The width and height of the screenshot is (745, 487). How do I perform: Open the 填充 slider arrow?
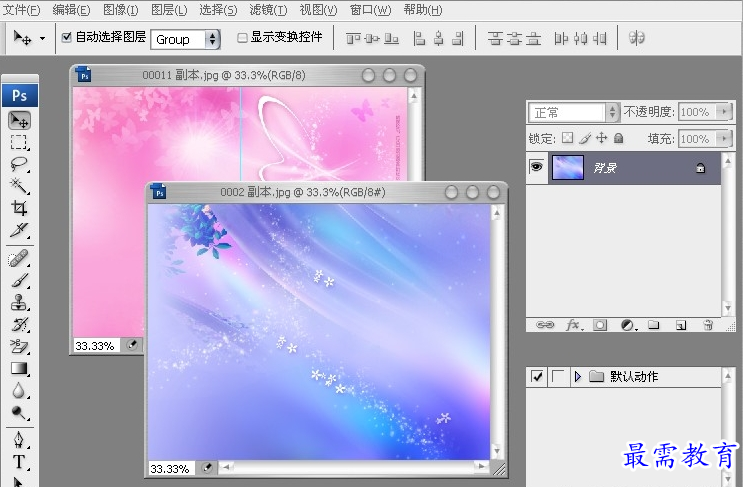click(724, 139)
